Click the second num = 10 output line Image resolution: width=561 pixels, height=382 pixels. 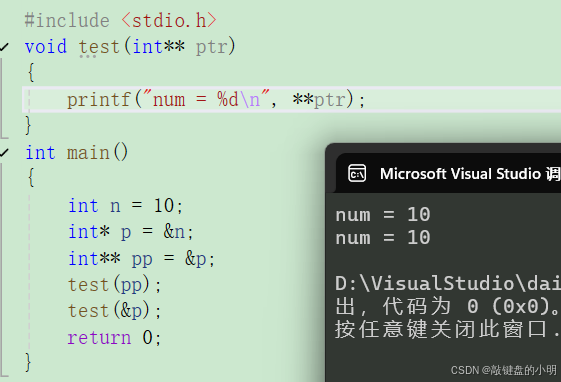tap(383, 238)
